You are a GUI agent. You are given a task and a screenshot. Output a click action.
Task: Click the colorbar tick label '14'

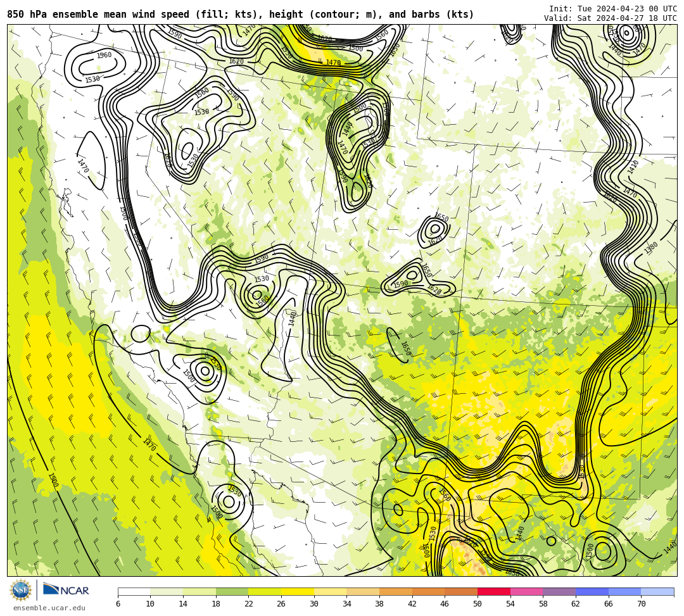click(x=183, y=604)
